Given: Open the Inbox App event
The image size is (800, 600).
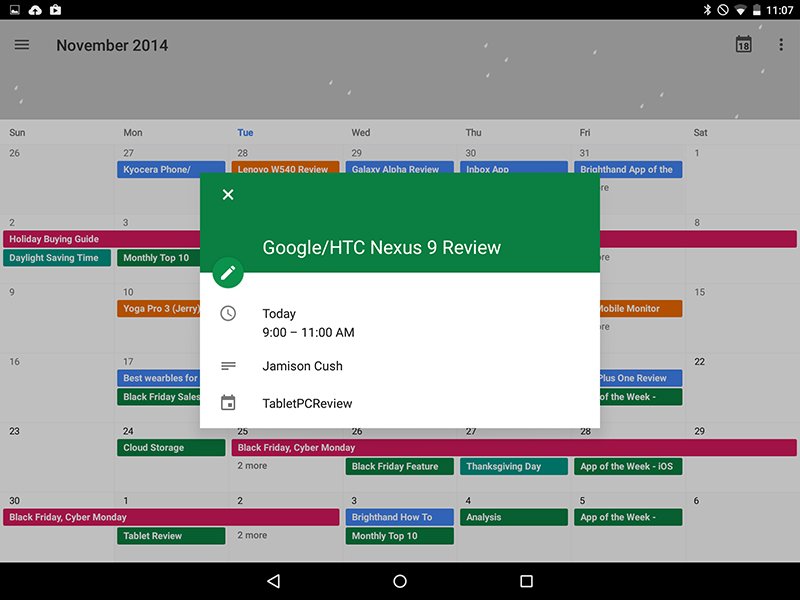Looking at the screenshot, I should point(514,167).
